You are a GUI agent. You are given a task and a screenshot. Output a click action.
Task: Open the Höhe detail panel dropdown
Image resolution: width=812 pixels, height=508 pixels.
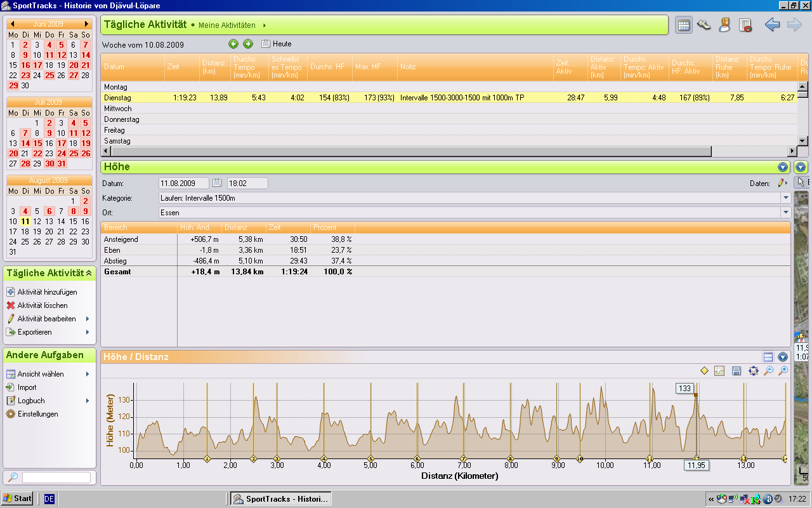coord(783,167)
